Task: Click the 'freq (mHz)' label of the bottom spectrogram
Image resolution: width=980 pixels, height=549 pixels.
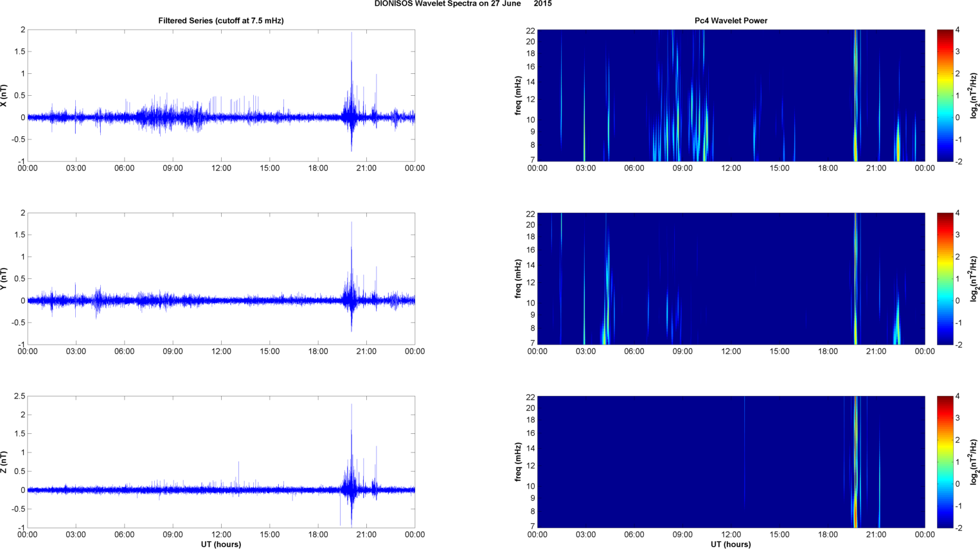Action: pos(518,462)
